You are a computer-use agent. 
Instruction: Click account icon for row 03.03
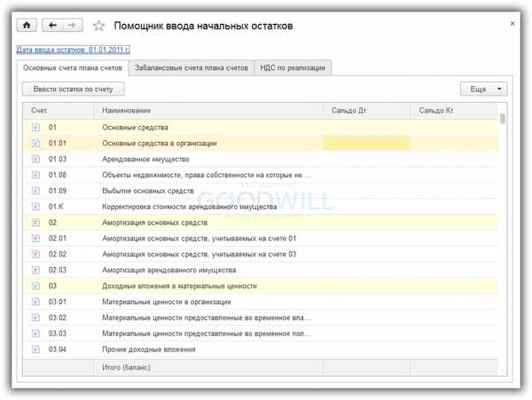click(35, 333)
